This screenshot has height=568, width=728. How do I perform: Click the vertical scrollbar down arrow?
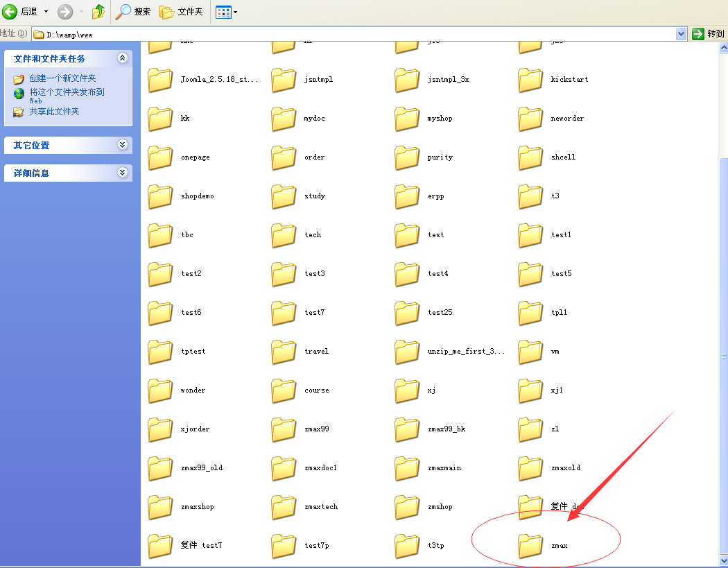point(723,560)
